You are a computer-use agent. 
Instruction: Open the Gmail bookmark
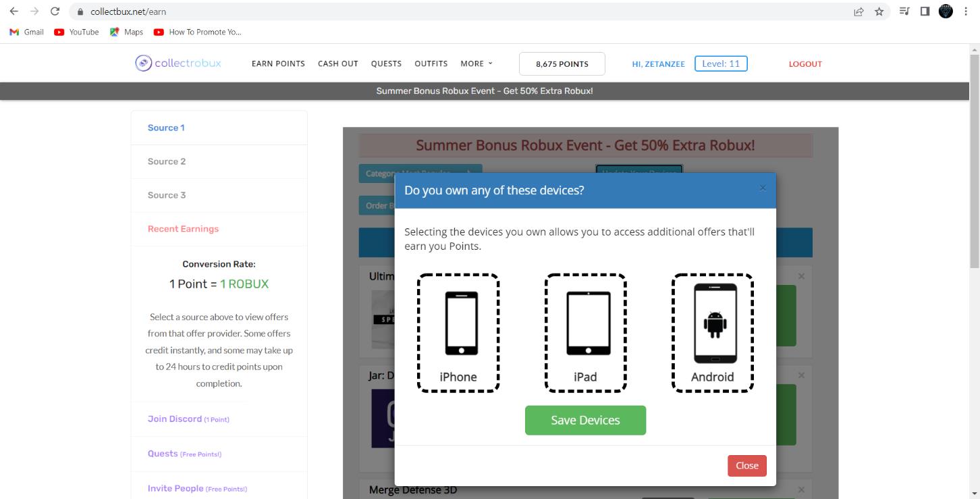pyautogui.click(x=26, y=32)
